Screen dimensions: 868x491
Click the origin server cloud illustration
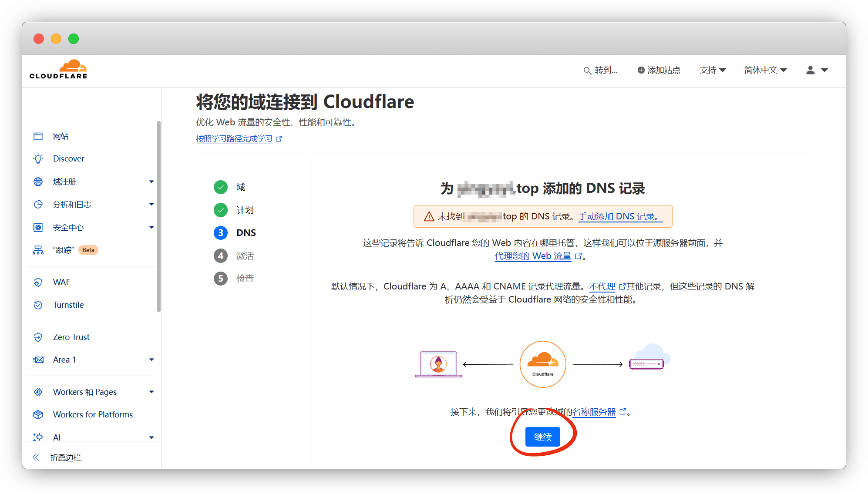pos(649,357)
